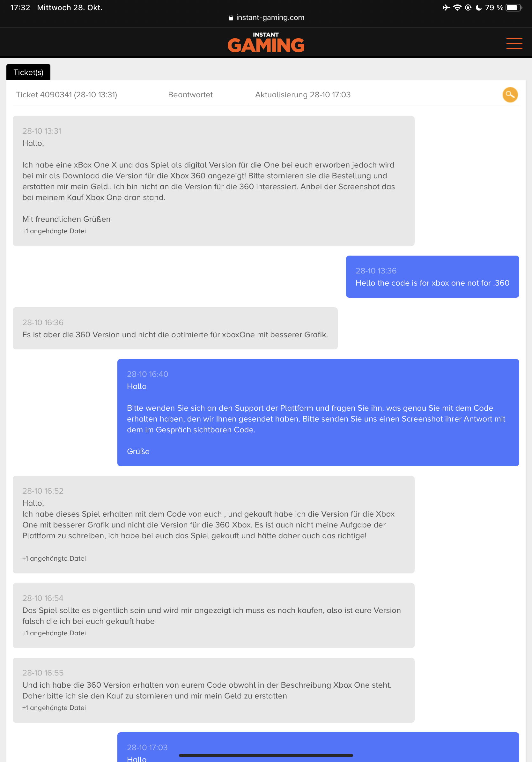Open attached file in 13:31 message
532x762 pixels.
coord(54,231)
